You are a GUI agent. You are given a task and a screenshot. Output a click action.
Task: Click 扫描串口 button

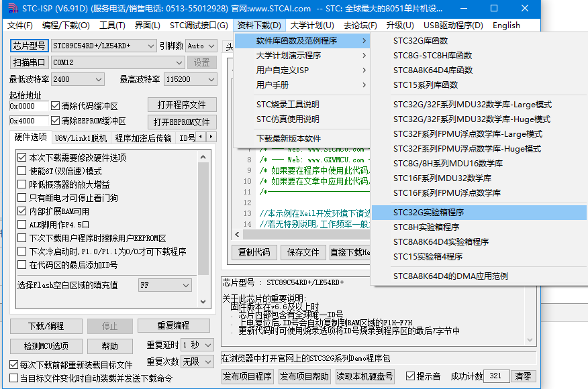(x=30, y=62)
